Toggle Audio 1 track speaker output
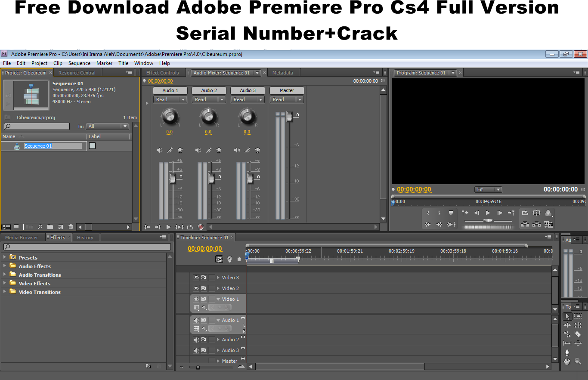588x380 pixels. (196, 320)
